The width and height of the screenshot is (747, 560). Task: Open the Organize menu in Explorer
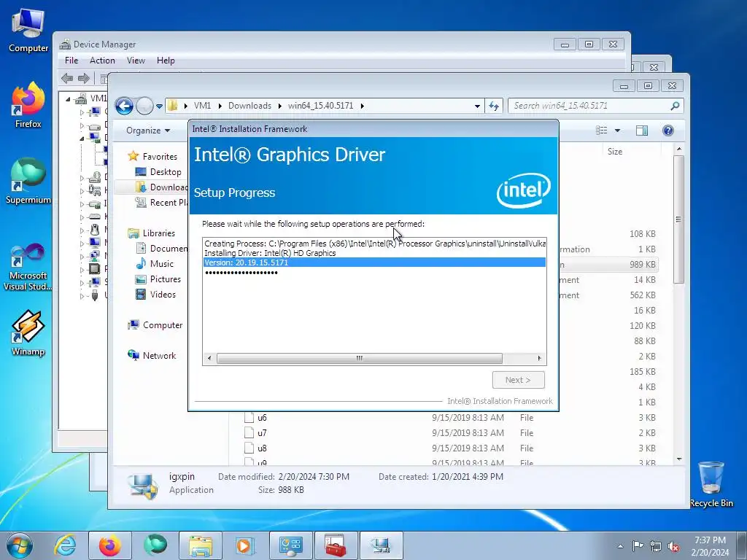(147, 131)
